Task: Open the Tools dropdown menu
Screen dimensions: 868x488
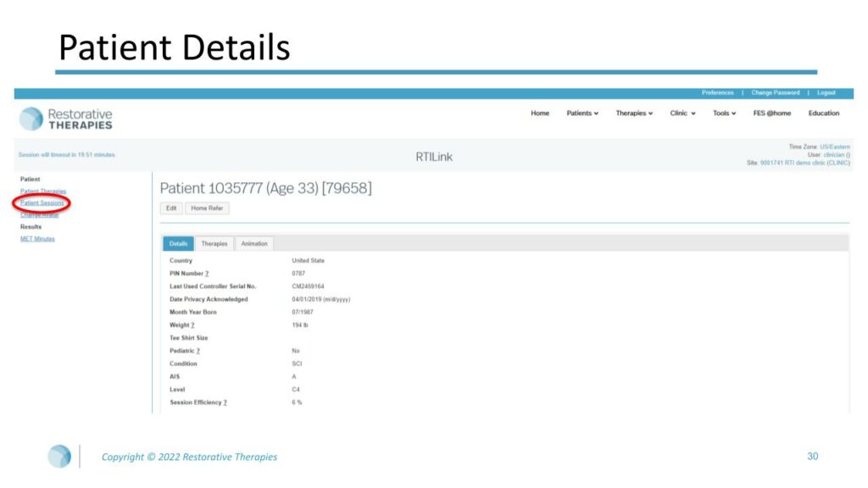Action: [724, 114]
